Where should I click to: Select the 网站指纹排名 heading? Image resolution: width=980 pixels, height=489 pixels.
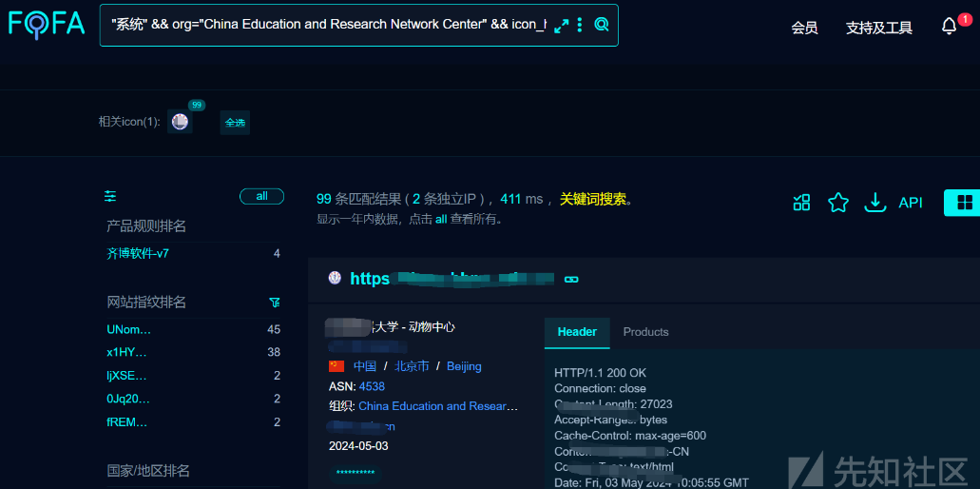click(146, 303)
